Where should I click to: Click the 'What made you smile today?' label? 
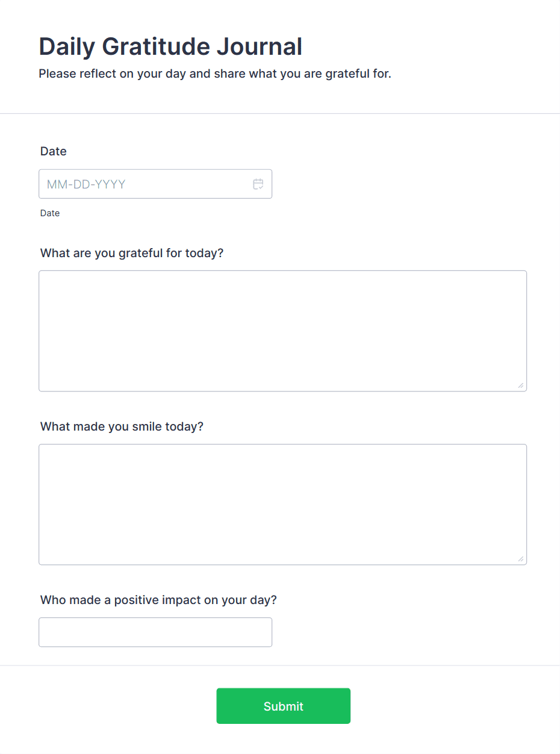pos(122,427)
